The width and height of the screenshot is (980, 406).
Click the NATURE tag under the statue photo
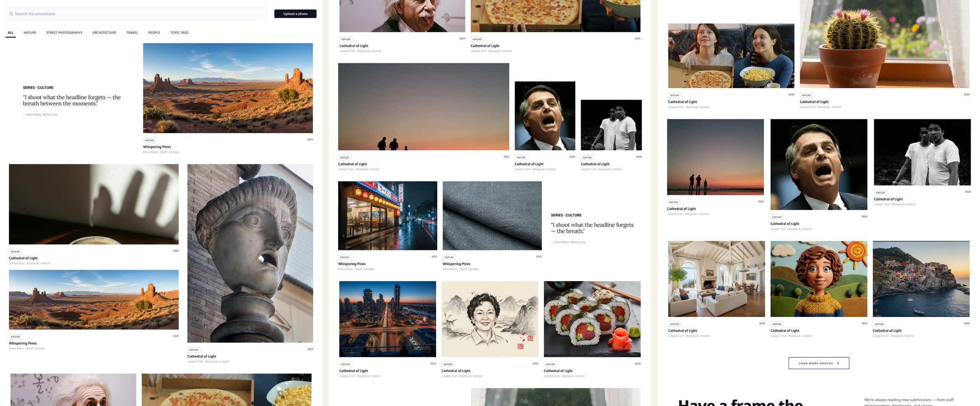point(194,350)
